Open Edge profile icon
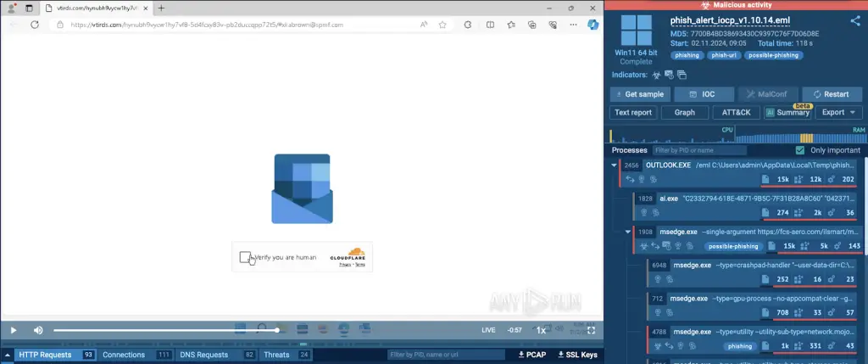 click(11, 8)
